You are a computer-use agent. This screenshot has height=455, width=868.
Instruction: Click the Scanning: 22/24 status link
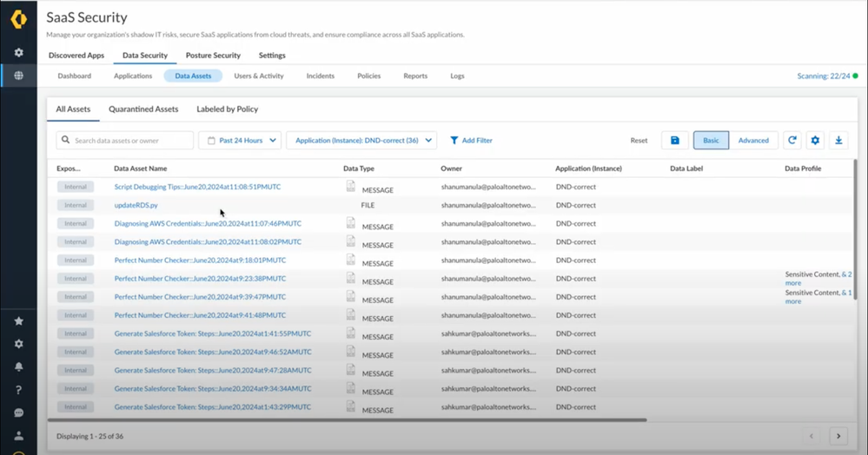click(823, 76)
